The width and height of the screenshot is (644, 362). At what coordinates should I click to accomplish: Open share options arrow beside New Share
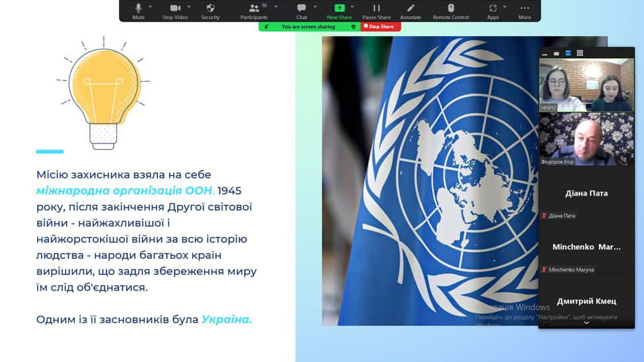tap(352, 7)
